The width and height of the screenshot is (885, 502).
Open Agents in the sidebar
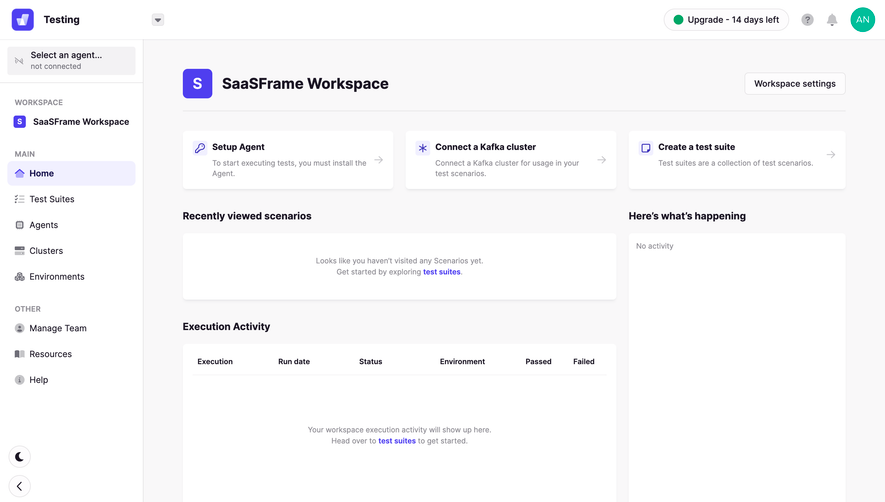71,225
